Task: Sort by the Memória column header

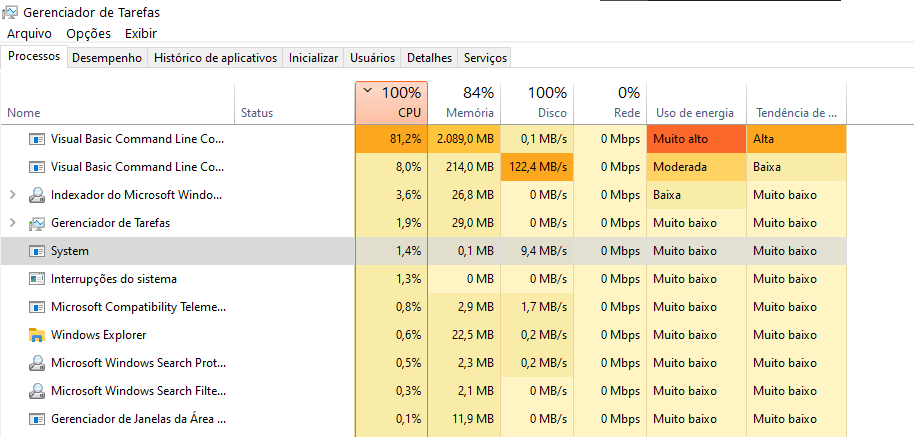Action: (x=464, y=104)
